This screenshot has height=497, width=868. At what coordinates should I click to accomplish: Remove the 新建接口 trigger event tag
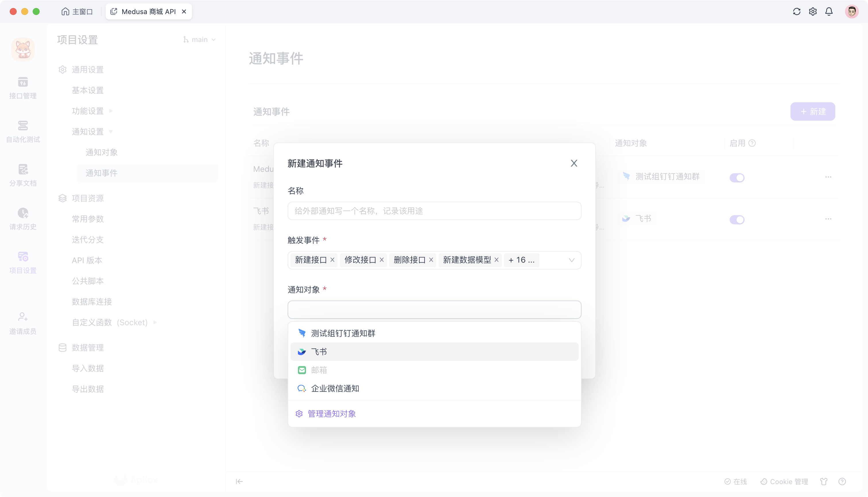333,260
